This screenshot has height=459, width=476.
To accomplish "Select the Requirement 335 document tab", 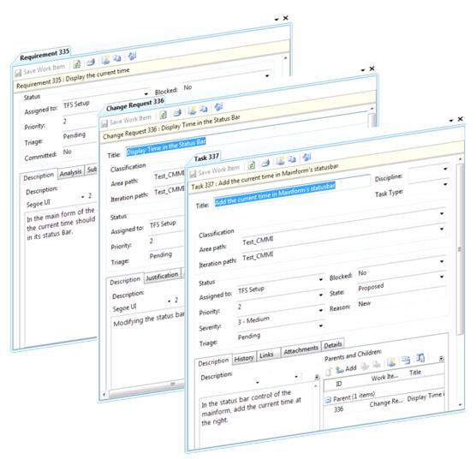I will (x=45, y=54).
